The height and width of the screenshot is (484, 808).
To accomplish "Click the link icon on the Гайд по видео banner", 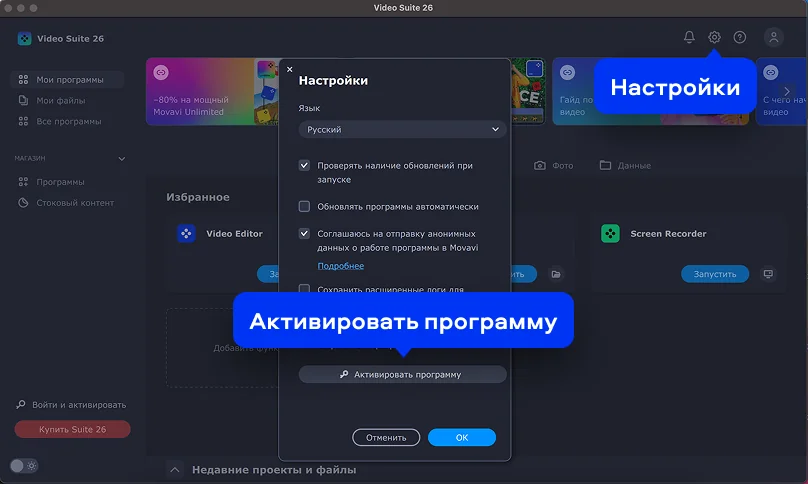I will (567, 73).
